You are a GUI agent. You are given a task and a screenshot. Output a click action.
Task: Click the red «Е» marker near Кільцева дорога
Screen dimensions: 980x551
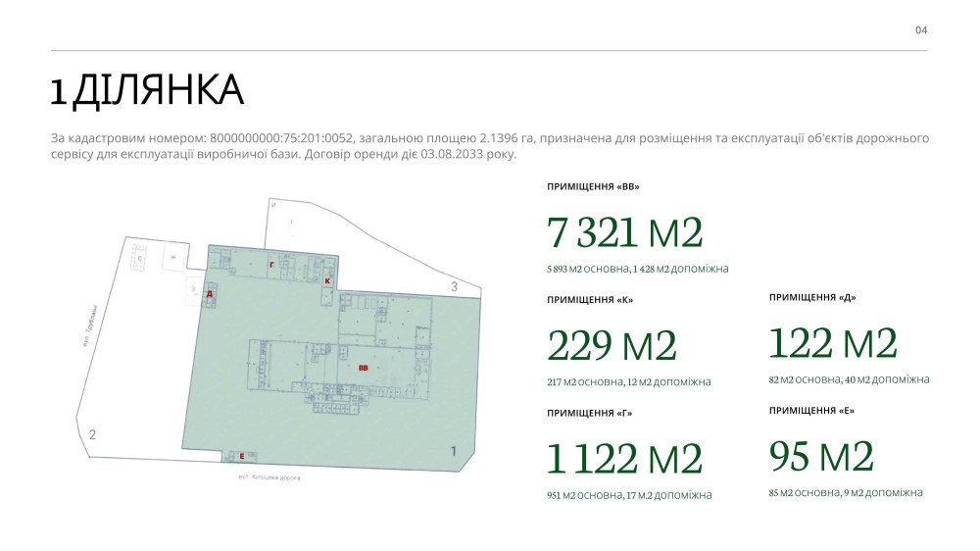[241, 456]
